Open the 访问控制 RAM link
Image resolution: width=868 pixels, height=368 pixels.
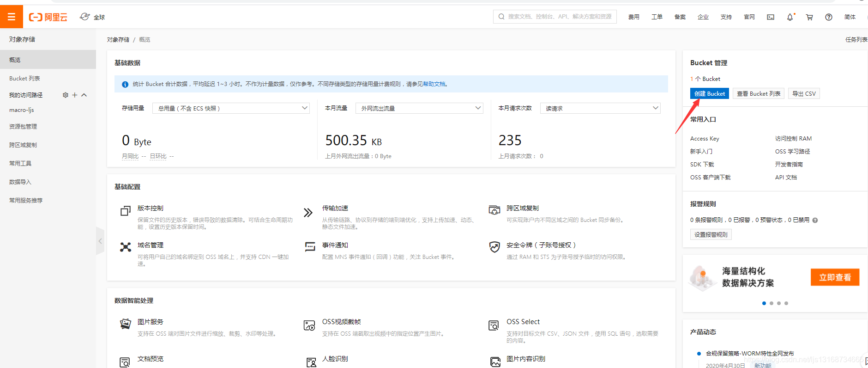click(793, 139)
